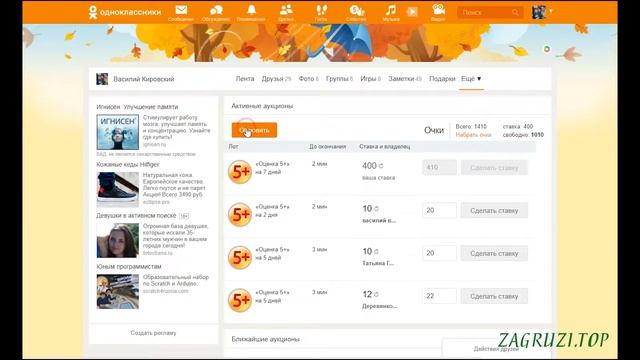Click the user avatar in header

539,12
